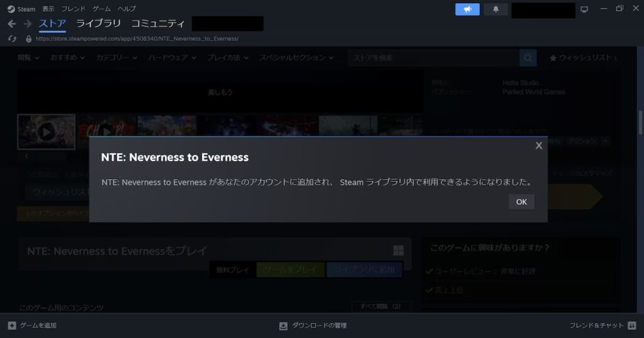
Task: Switch to the ストア tab
Action: pyautogui.click(x=52, y=24)
